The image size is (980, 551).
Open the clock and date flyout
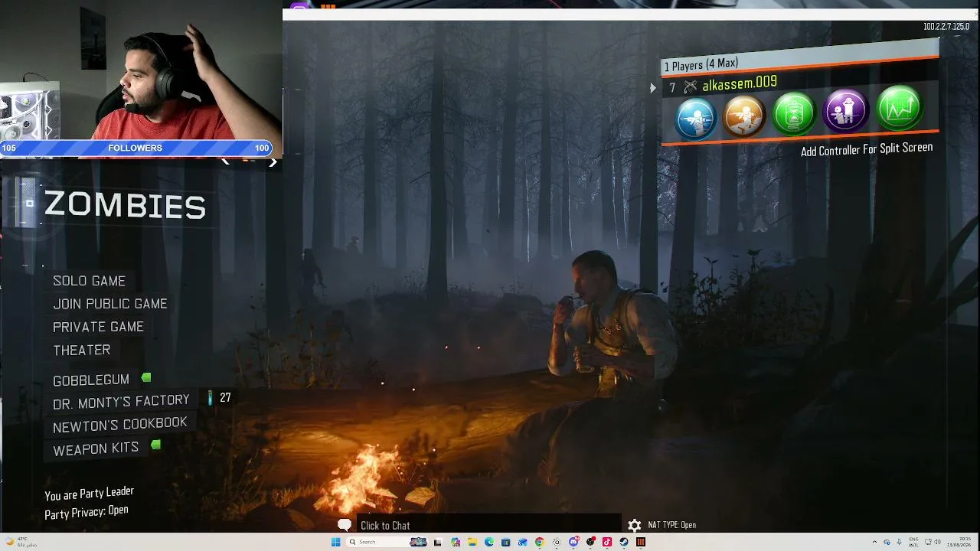coord(959,542)
